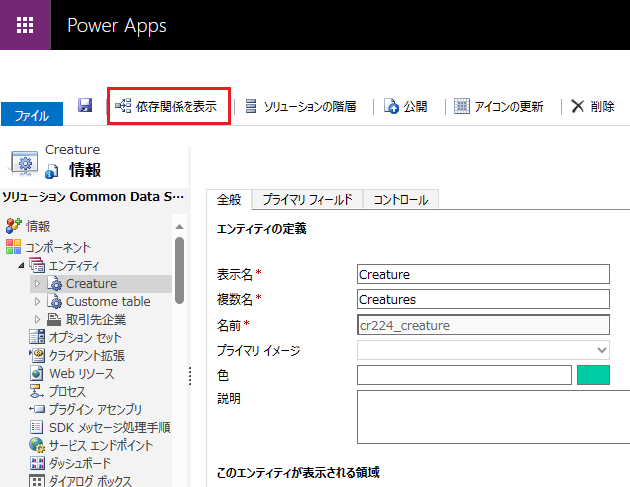Image resolution: width=630 pixels, height=487 pixels.
Task: Open the Power Apps app launcher waffle
Action: click(25, 25)
